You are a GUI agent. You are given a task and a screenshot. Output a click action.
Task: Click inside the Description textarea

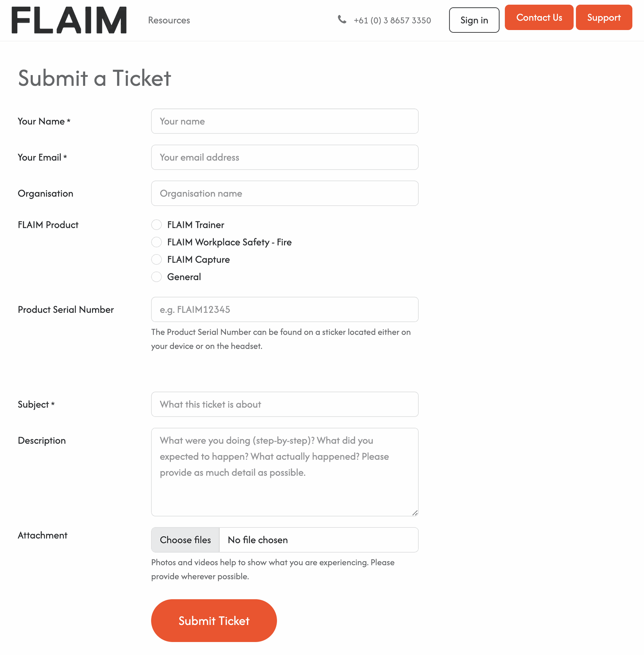(x=285, y=472)
